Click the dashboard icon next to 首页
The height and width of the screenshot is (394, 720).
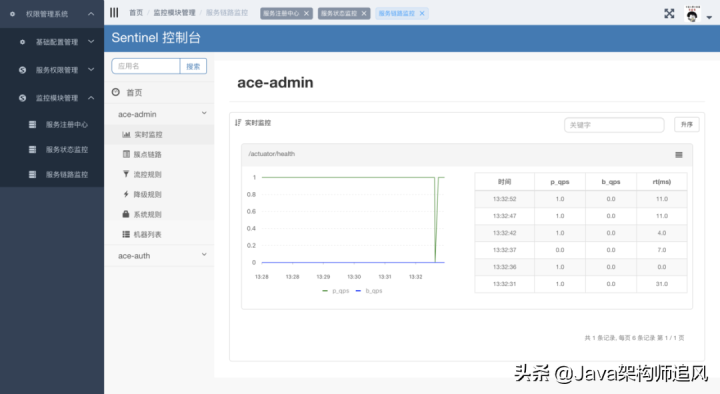[116, 92]
